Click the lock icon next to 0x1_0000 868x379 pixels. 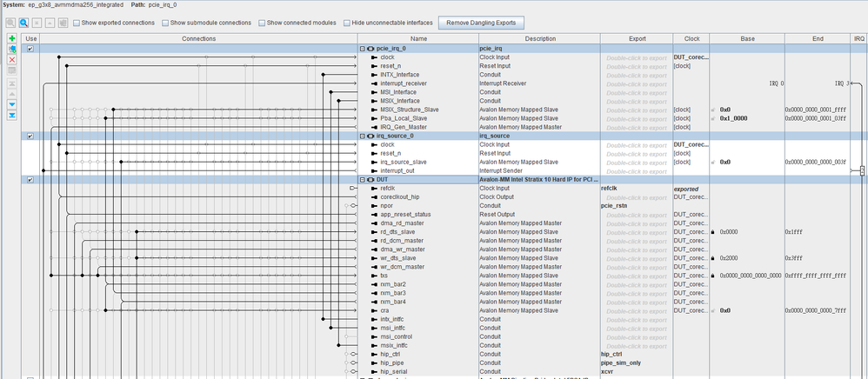pos(713,118)
